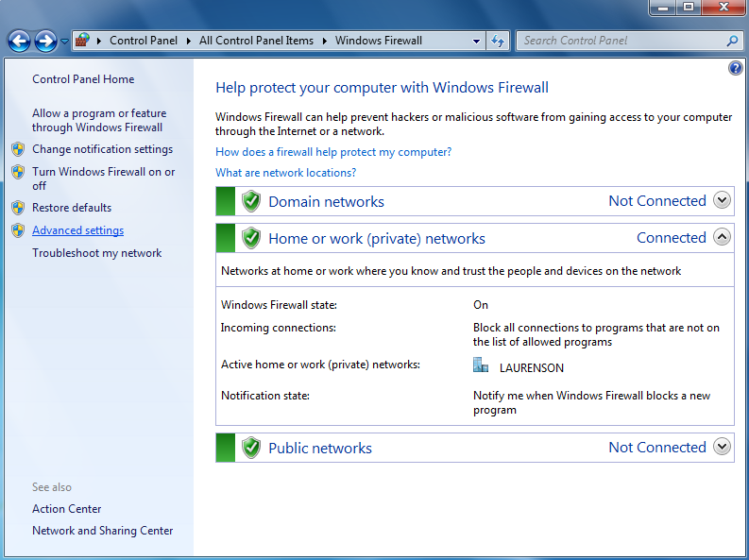Click the Domain networks green shield icon
The width and height of the screenshot is (749, 560).
(251, 201)
